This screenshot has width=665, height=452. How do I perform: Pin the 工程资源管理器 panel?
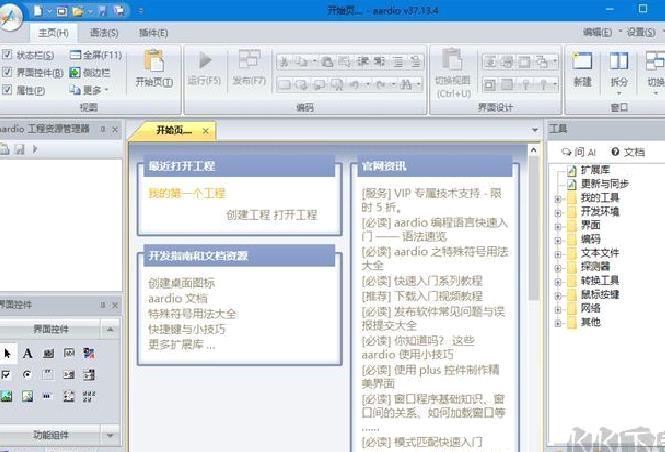(103, 129)
